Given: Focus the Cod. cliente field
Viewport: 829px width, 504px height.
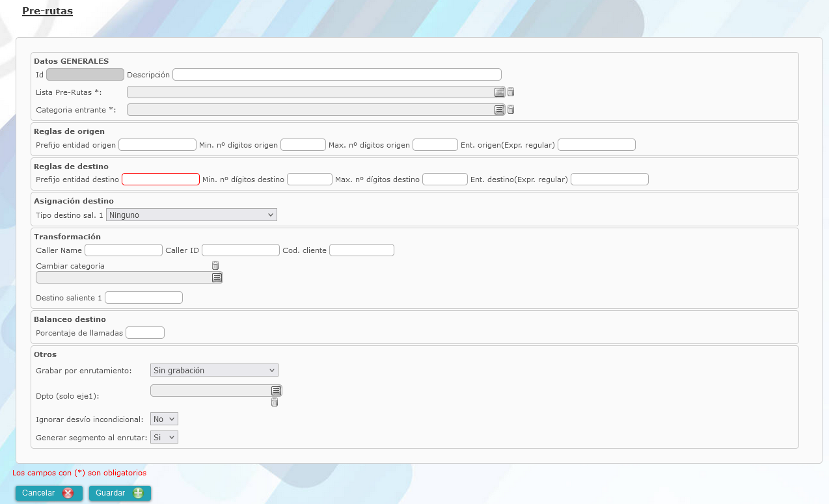Looking at the screenshot, I should click(362, 250).
